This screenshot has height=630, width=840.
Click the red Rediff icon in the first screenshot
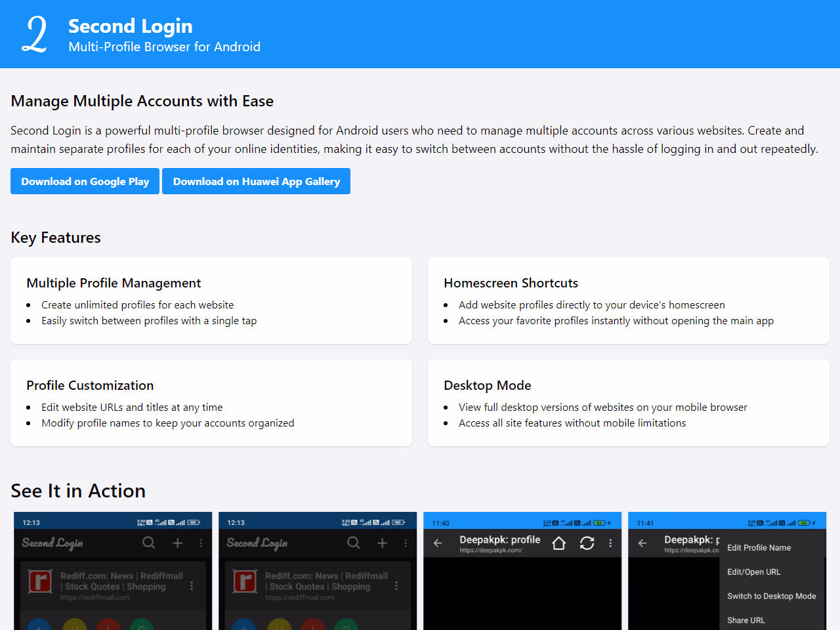pyautogui.click(x=40, y=581)
